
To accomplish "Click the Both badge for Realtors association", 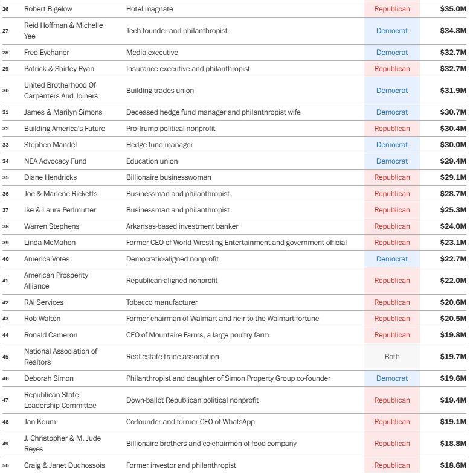I will click(x=391, y=357).
